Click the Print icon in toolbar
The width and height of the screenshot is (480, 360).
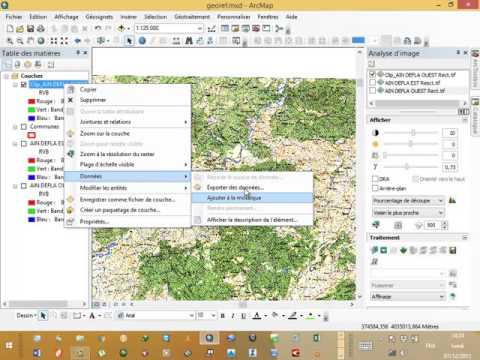pos(41,29)
